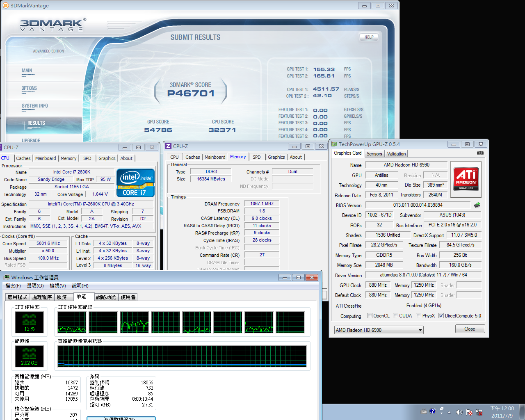Minimize the 3DMarkVantage window
The image size is (525, 420).
pyautogui.click(x=364, y=5)
